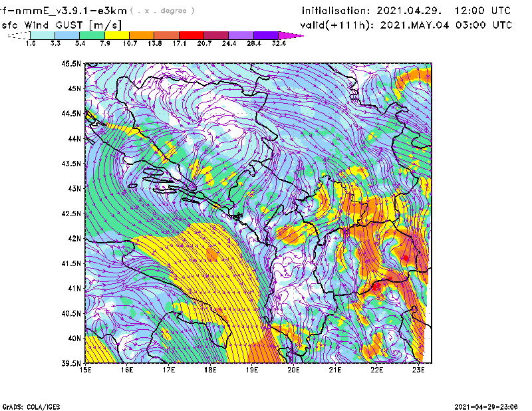Click the 44.5N latitude label

click(x=71, y=113)
